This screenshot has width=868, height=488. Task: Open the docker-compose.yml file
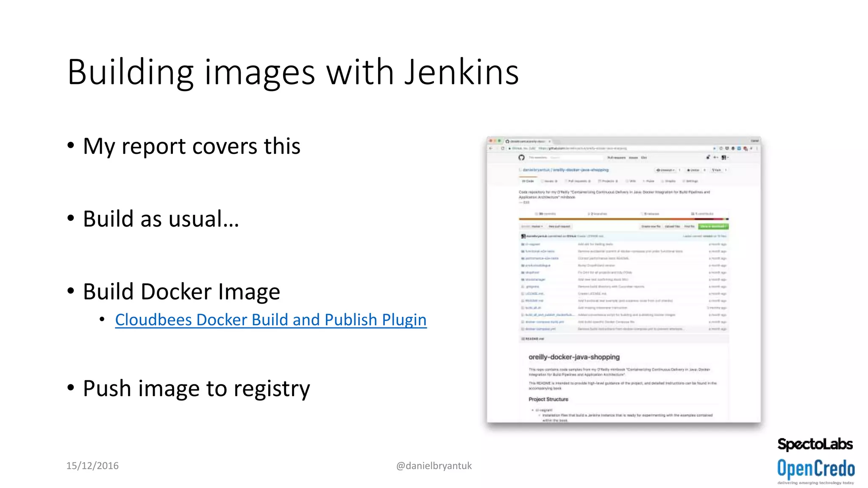click(x=540, y=329)
